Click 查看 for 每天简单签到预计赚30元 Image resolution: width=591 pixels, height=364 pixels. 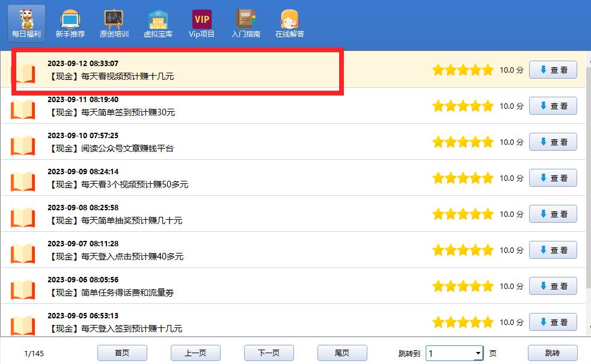point(553,106)
